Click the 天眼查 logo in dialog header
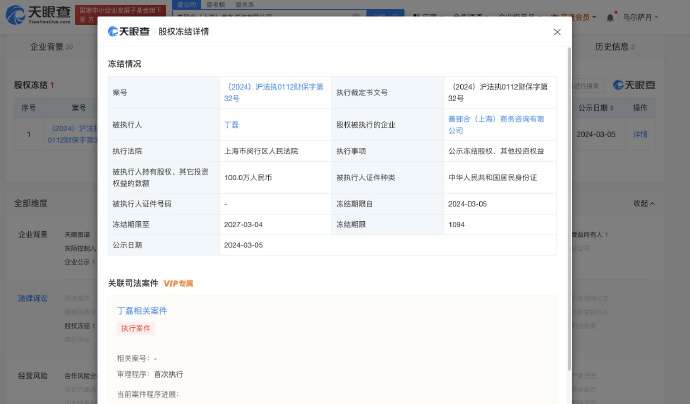The height and width of the screenshot is (404, 690). tap(129, 31)
